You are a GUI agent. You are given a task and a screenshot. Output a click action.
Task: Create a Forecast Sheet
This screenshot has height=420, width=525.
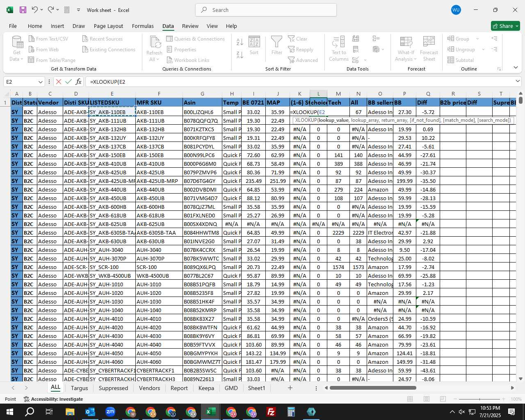(429, 48)
